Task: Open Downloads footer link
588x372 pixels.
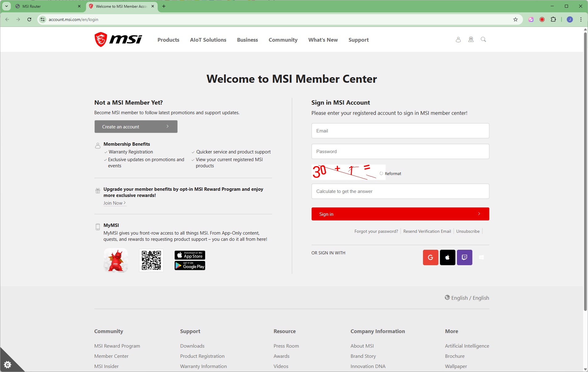Action: tap(192, 346)
